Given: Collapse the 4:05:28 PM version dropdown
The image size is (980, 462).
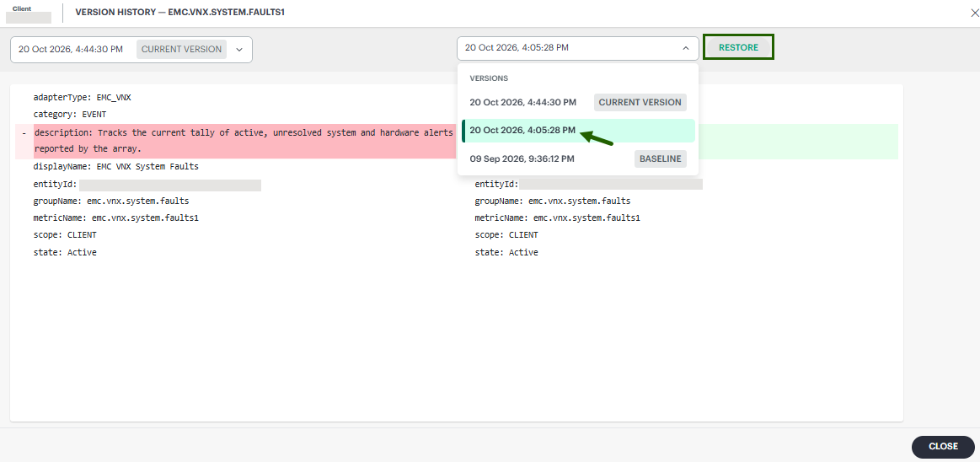Looking at the screenshot, I should 577,47.
